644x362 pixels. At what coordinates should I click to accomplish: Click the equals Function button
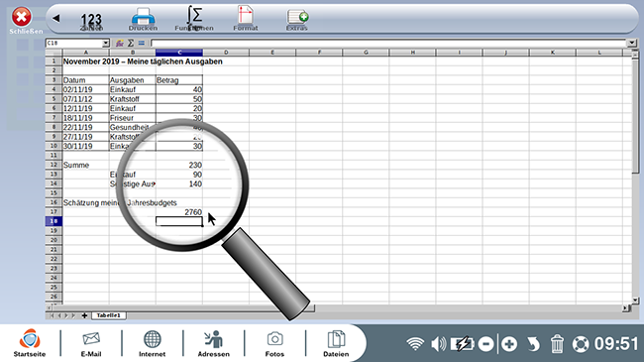pos(142,43)
